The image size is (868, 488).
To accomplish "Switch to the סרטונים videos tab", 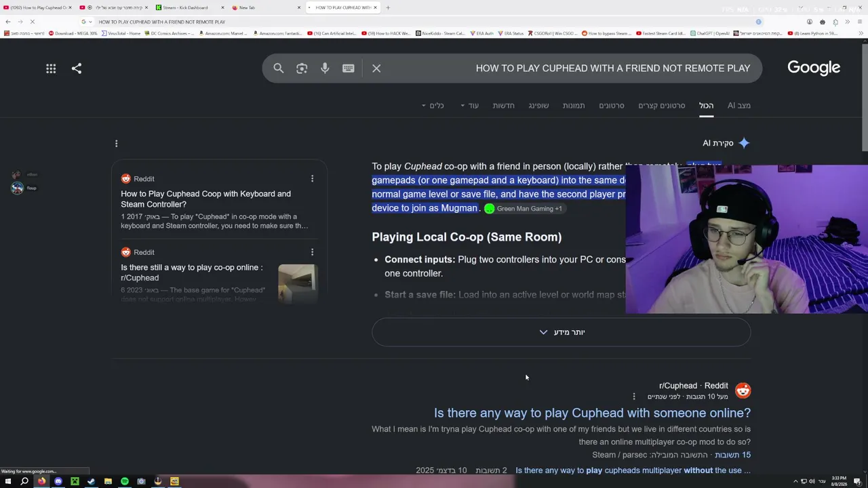I will [611, 105].
